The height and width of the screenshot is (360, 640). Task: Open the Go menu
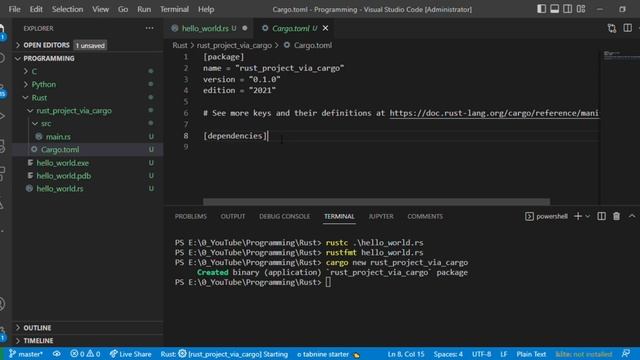[123, 9]
